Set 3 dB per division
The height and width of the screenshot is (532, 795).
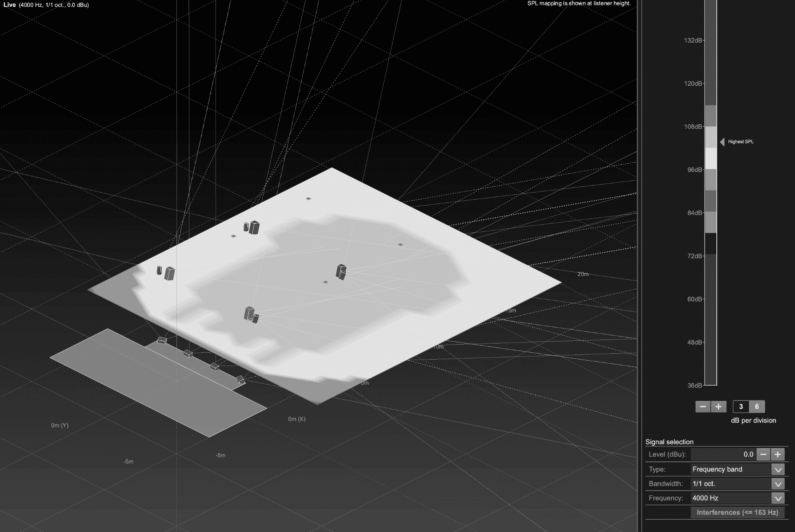coord(741,407)
